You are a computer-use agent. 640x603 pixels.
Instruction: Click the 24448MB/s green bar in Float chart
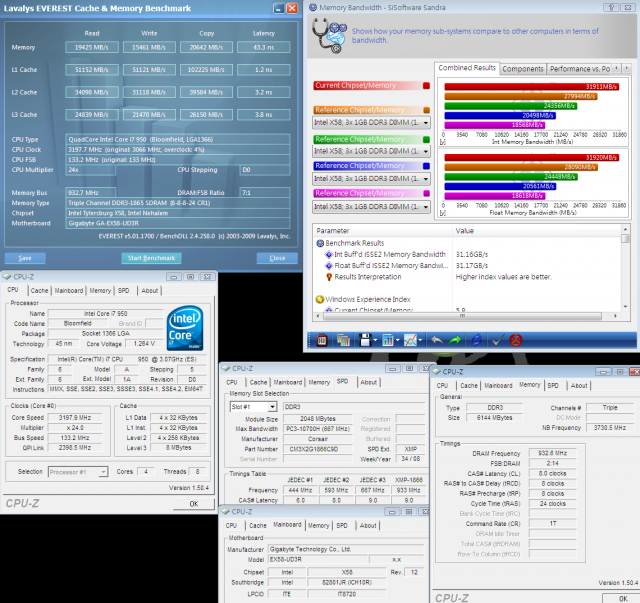[511, 176]
